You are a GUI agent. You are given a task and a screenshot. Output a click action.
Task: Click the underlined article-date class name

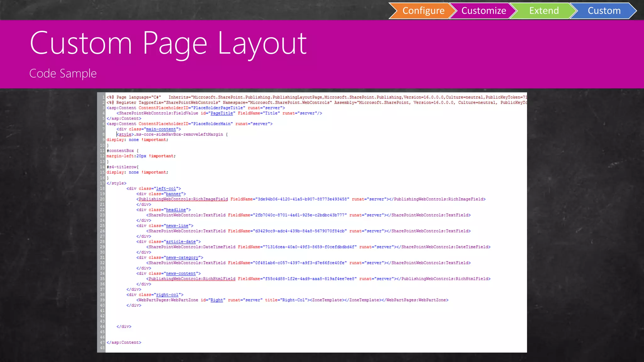pyautogui.click(x=181, y=242)
